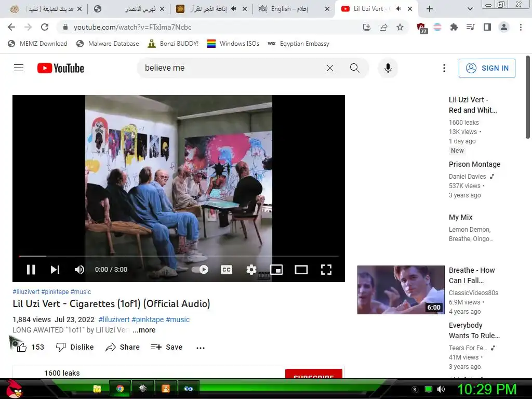The width and height of the screenshot is (532, 399).
Task: Open the #pinktape hashtag above title
Action: [55, 292]
